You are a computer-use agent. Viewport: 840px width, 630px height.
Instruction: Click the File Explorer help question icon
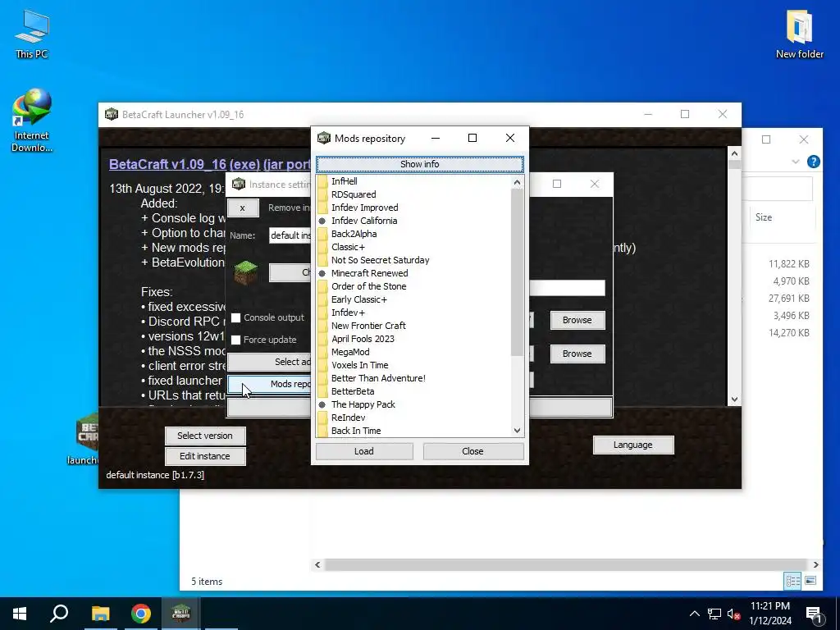tap(813, 162)
